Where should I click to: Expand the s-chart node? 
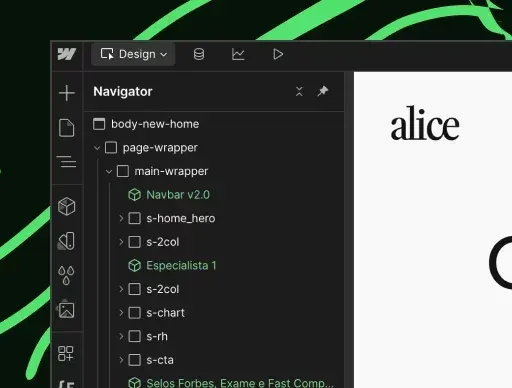tap(121, 313)
